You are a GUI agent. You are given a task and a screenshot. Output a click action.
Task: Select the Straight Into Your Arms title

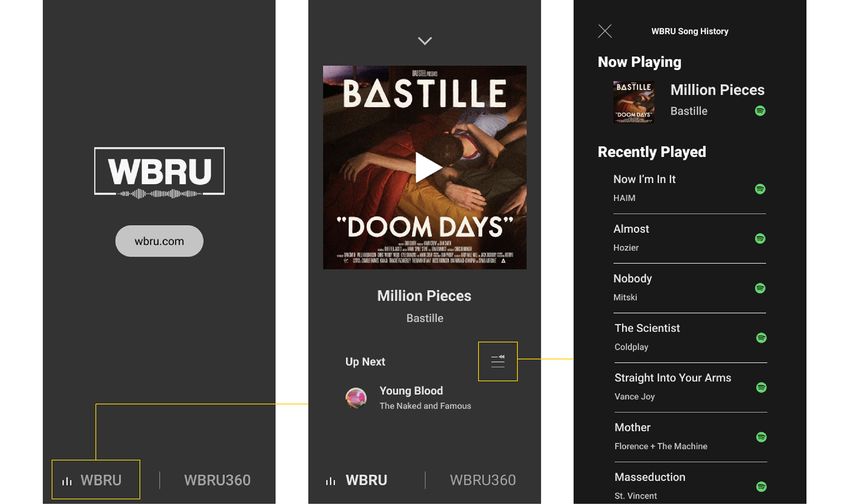coord(673,378)
